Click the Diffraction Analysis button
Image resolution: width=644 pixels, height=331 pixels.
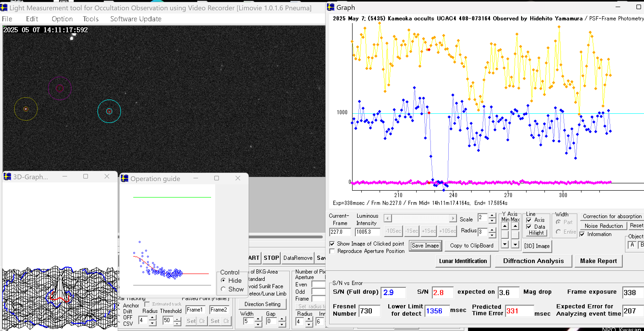tap(533, 261)
